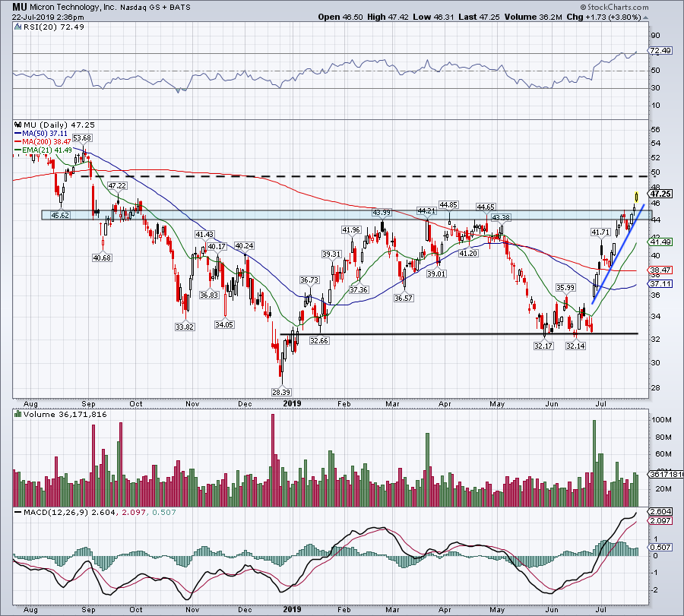This screenshot has height=616, width=684.
Task: Click the 36.57 swing low label
Action: click(404, 299)
